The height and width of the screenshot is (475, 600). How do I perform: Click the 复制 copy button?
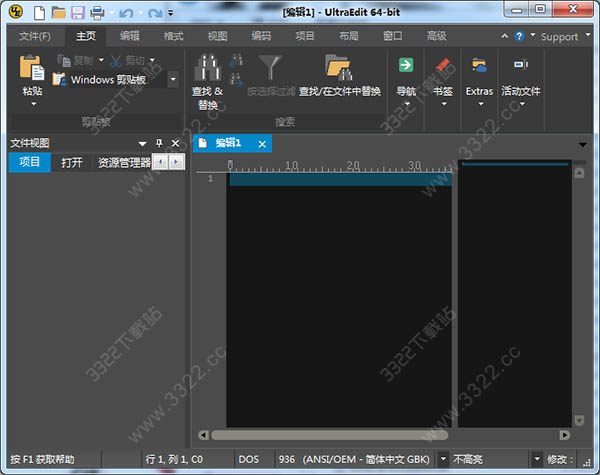(75, 60)
